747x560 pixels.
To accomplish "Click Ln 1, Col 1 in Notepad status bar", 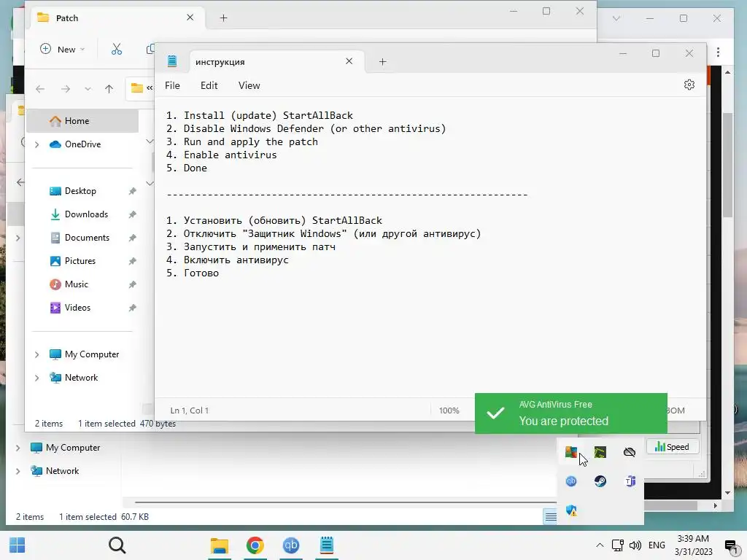I will point(189,411).
